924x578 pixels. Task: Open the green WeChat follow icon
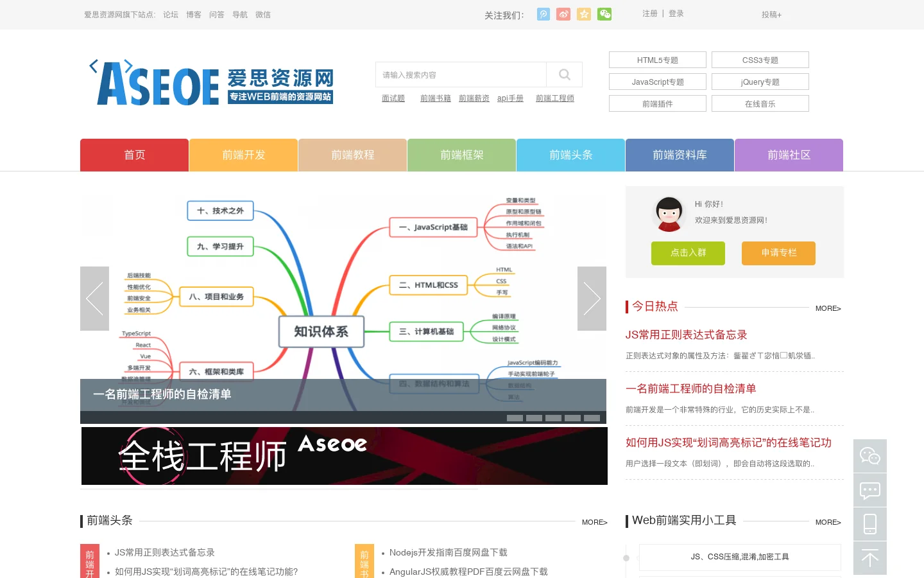(x=604, y=14)
